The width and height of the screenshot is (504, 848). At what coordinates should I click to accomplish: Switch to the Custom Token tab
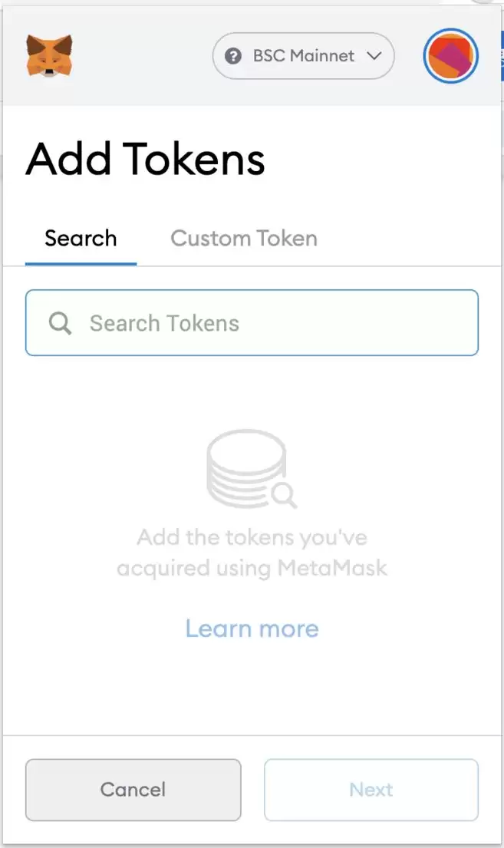point(244,238)
